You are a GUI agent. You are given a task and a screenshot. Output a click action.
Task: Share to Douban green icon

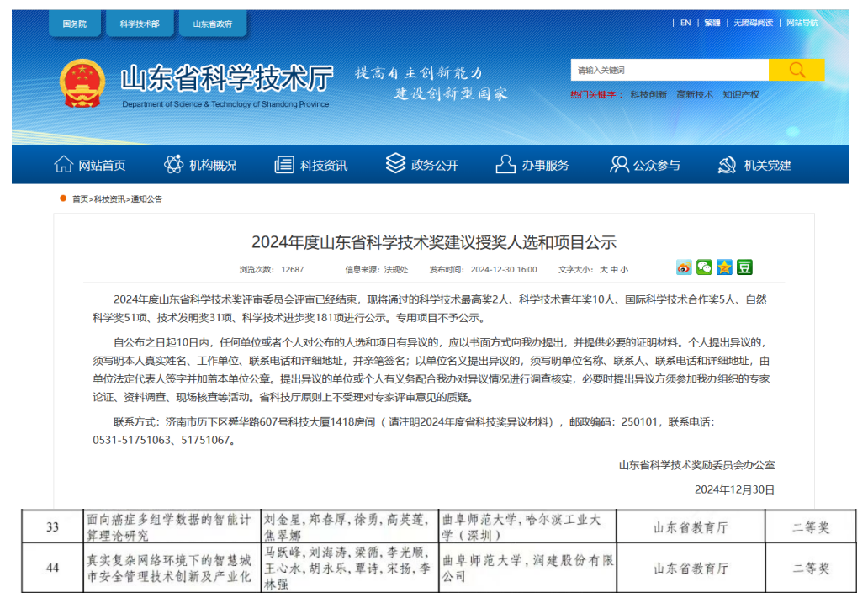[x=744, y=267]
